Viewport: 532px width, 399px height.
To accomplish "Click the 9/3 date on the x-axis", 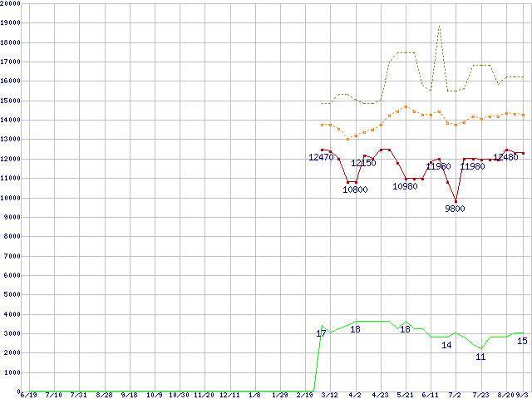I will tap(523, 396).
